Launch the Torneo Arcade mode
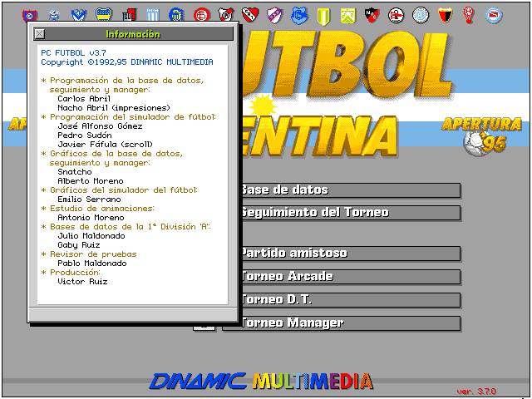 (342, 277)
